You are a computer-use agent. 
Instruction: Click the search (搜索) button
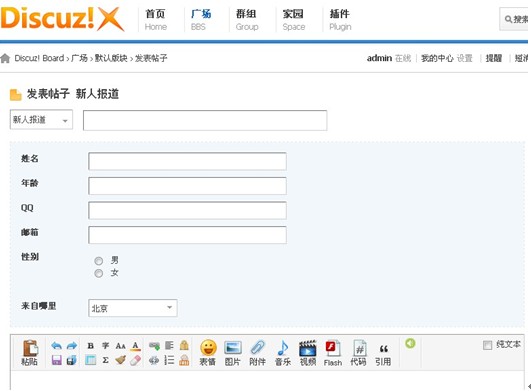tap(515, 19)
